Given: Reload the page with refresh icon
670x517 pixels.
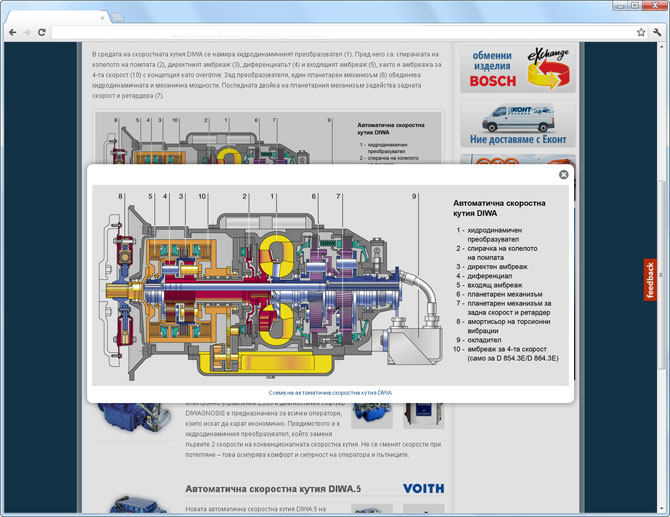Looking at the screenshot, I should (x=41, y=32).
